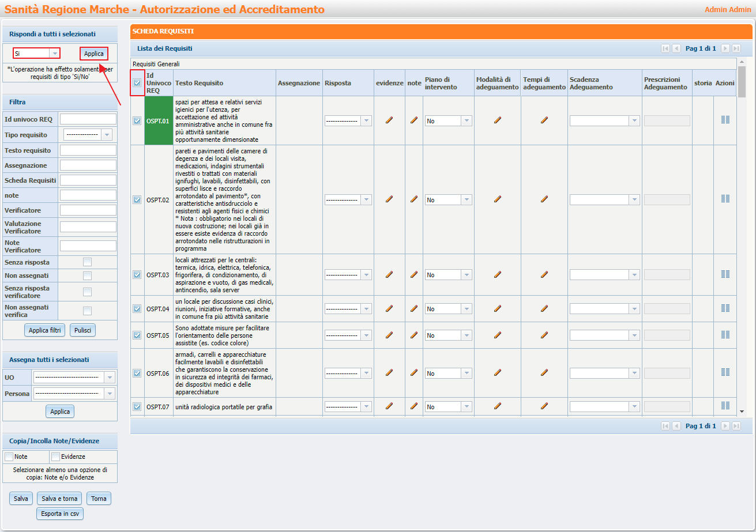Tick the Evidenze copy option checkbox

tap(56, 457)
